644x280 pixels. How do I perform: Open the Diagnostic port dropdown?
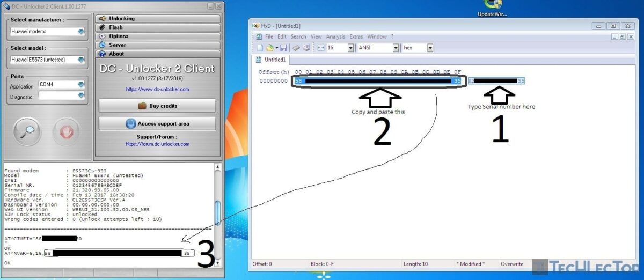point(81,96)
